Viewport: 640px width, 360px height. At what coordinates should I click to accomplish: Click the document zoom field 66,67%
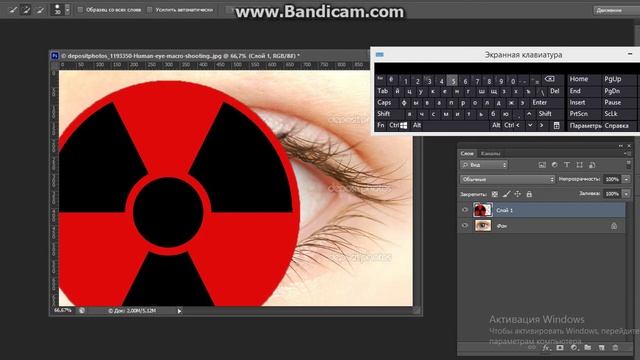tap(62, 311)
